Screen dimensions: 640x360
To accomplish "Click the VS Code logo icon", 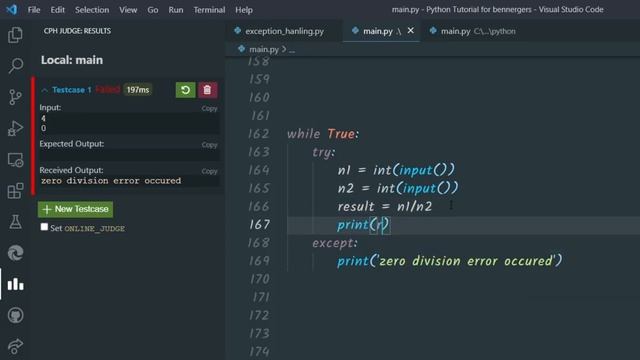I will click(x=12, y=9).
